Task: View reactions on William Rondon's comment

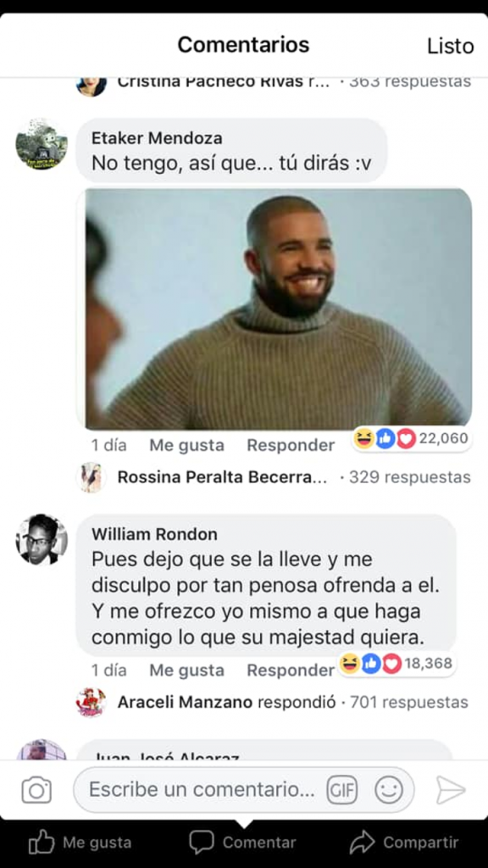Action: (x=396, y=663)
